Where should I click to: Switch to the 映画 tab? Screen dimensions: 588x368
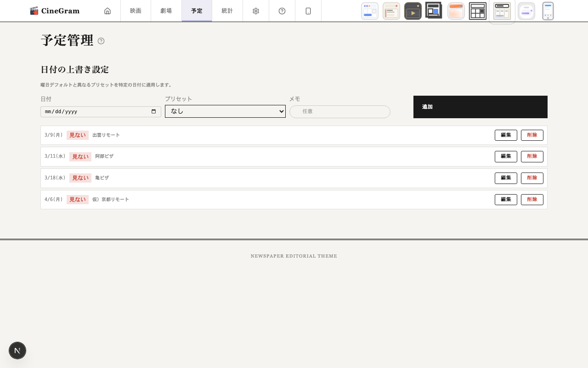click(136, 11)
